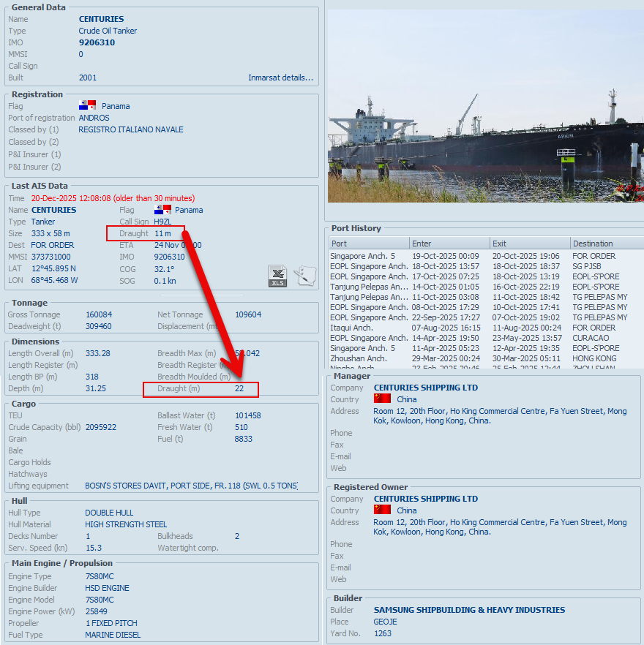Click propeller value 1 FIXED PITCH
644x645 pixels.
(x=111, y=623)
